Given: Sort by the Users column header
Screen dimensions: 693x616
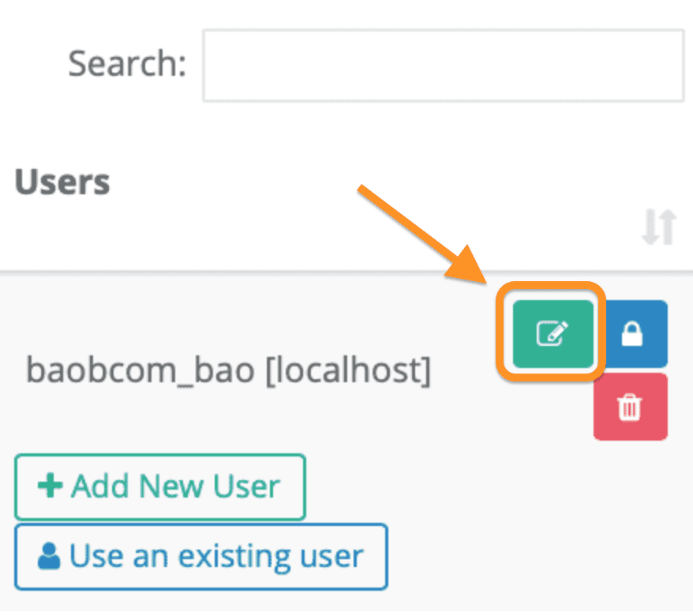Looking at the screenshot, I should point(62,182).
